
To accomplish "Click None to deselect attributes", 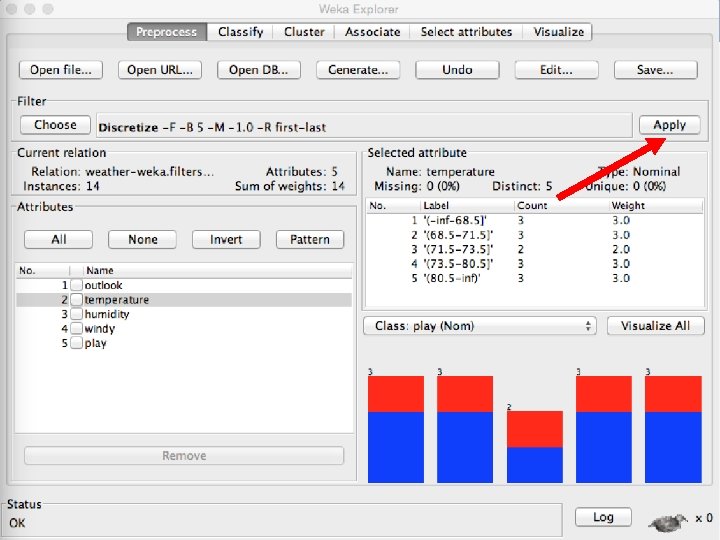I will [x=143, y=240].
